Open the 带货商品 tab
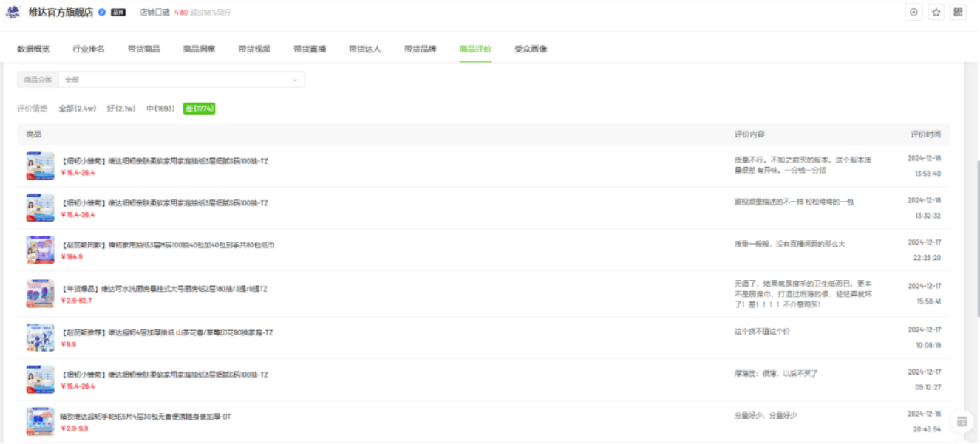 [143, 49]
